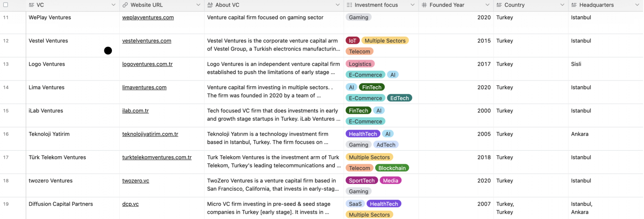This screenshot has height=219, width=644.
Task: Click the Headquarters column field icon
Action: pyautogui.click(x=574, y=5)
